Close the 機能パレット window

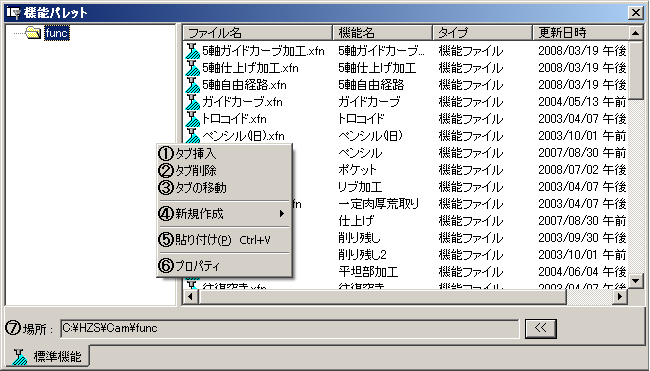click(635, 12)
